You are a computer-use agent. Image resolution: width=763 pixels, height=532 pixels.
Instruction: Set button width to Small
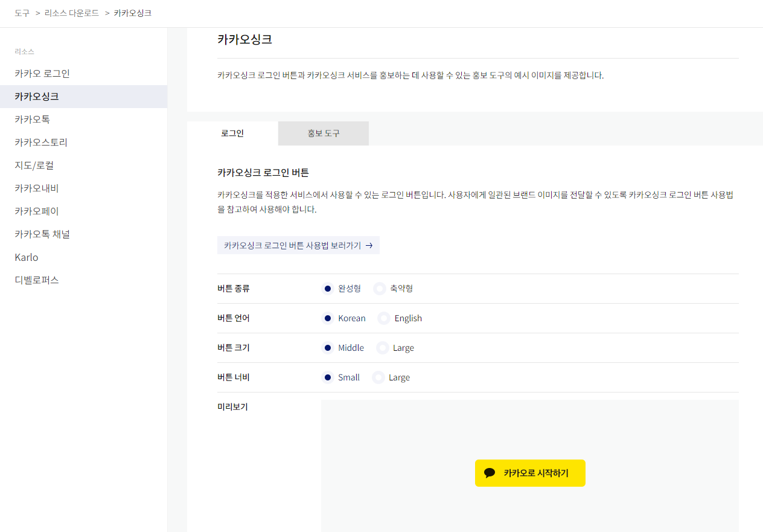[328, 377]
